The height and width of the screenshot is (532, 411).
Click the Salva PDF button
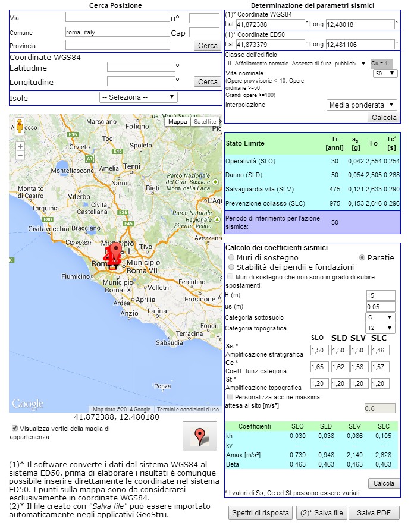tap(374, 512)
